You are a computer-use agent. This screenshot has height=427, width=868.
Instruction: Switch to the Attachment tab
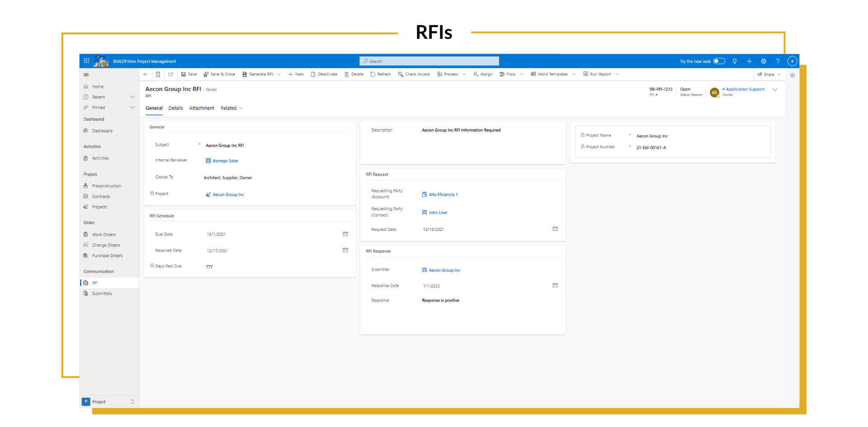pyautogui.click(x=201, y=108)
